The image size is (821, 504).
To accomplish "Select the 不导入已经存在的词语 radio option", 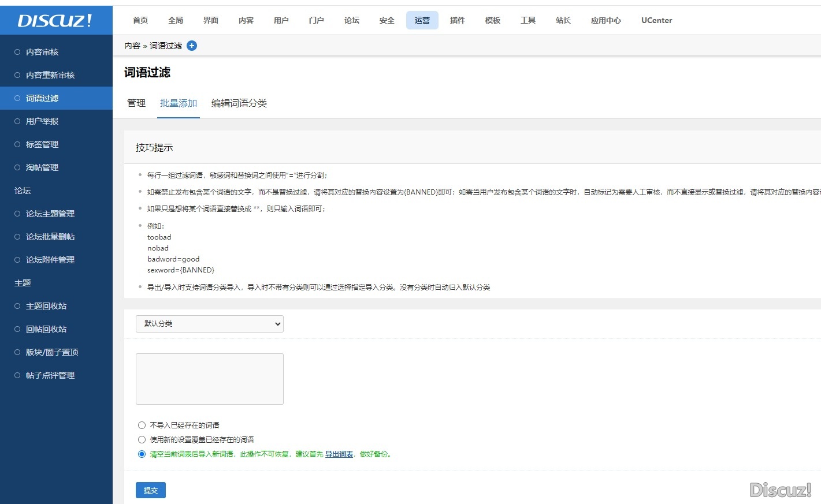I will (142, 425).
